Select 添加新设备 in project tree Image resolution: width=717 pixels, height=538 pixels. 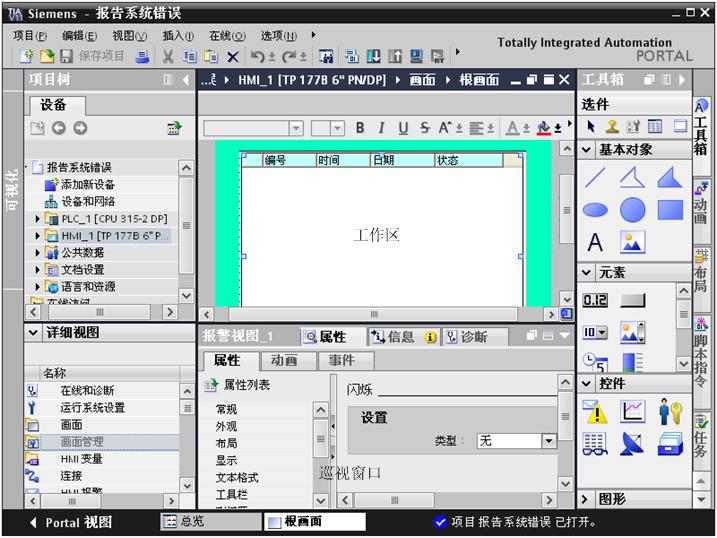point(80,185)
